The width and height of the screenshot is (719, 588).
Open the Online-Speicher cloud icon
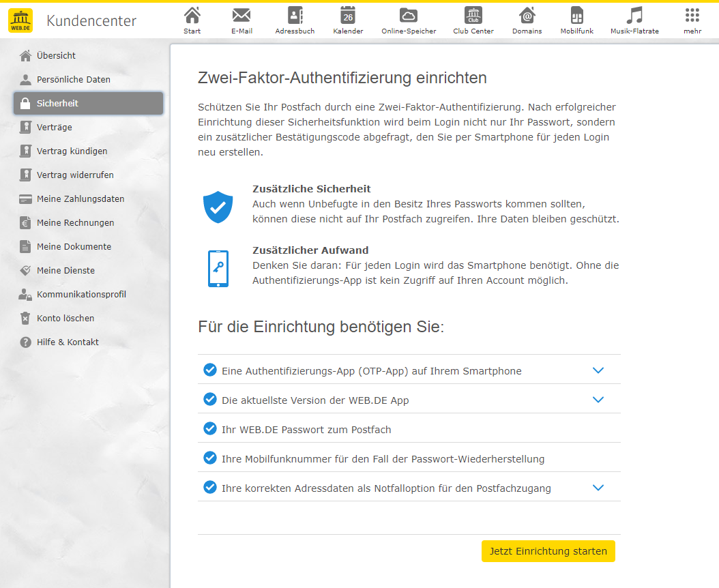[x=409, y=16]
